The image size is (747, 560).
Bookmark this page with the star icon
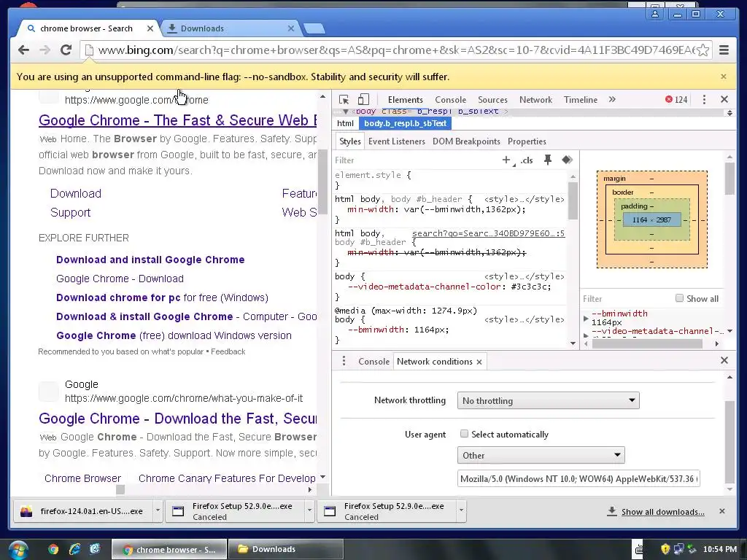[x=703, y=50]
